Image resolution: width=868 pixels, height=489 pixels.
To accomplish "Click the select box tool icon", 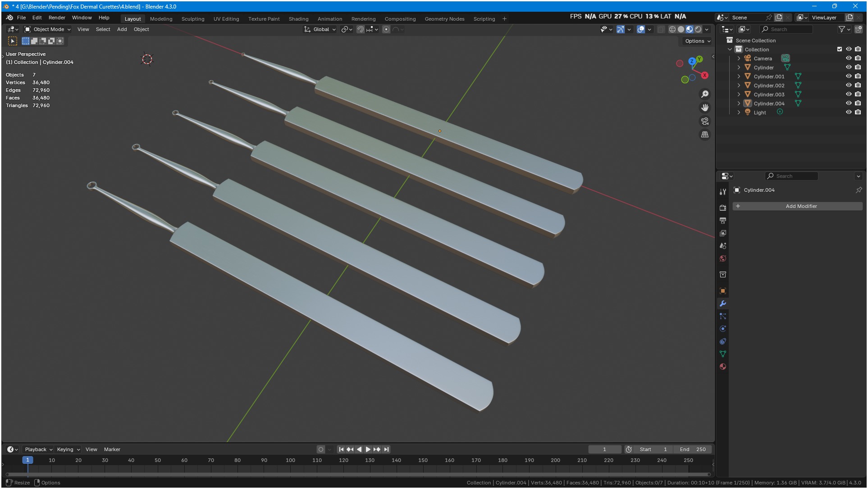I will tap(13, 41).
